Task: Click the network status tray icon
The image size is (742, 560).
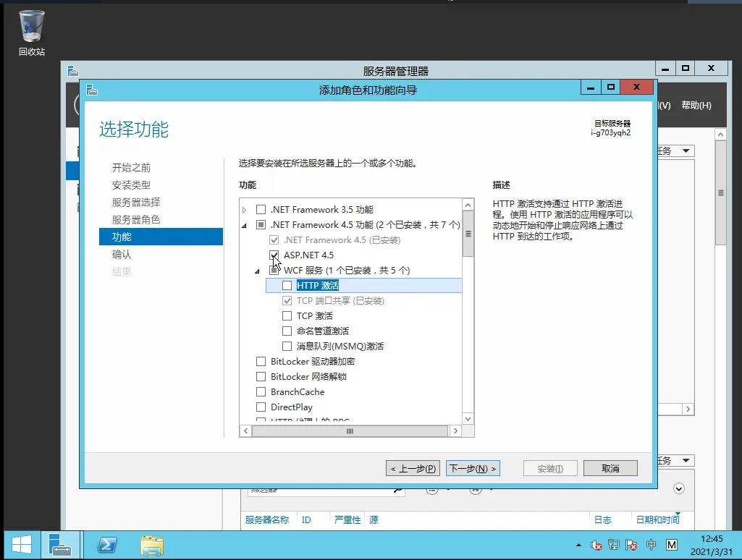Action: 614,545
